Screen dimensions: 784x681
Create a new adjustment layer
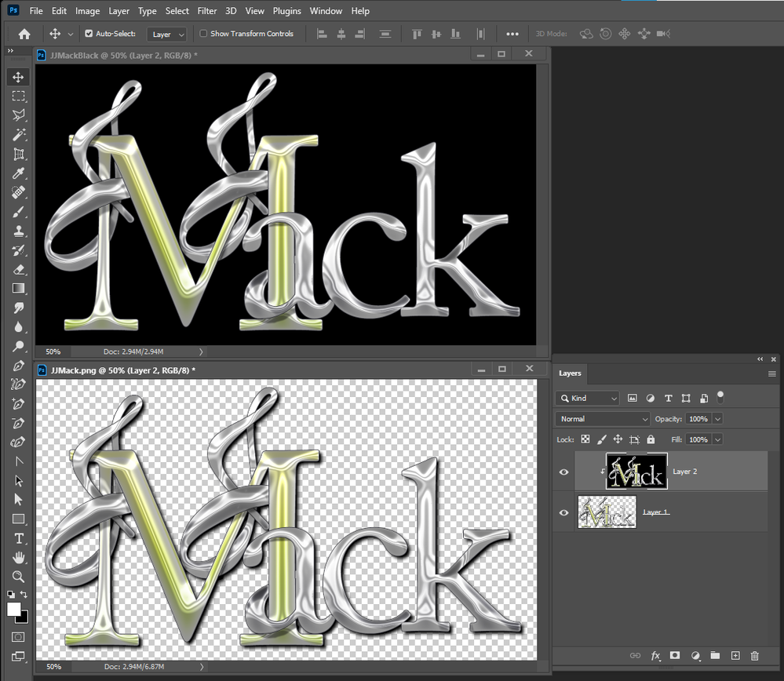[695, 655]
